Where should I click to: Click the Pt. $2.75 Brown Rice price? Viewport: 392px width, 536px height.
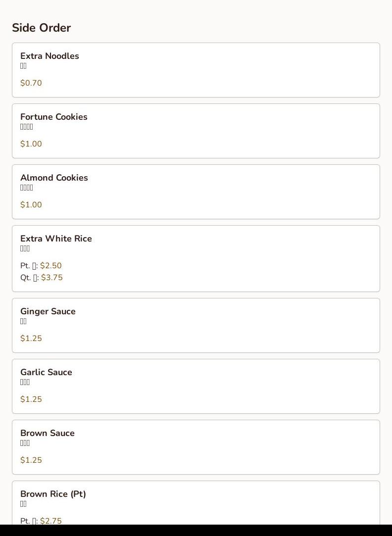[50, 521]
